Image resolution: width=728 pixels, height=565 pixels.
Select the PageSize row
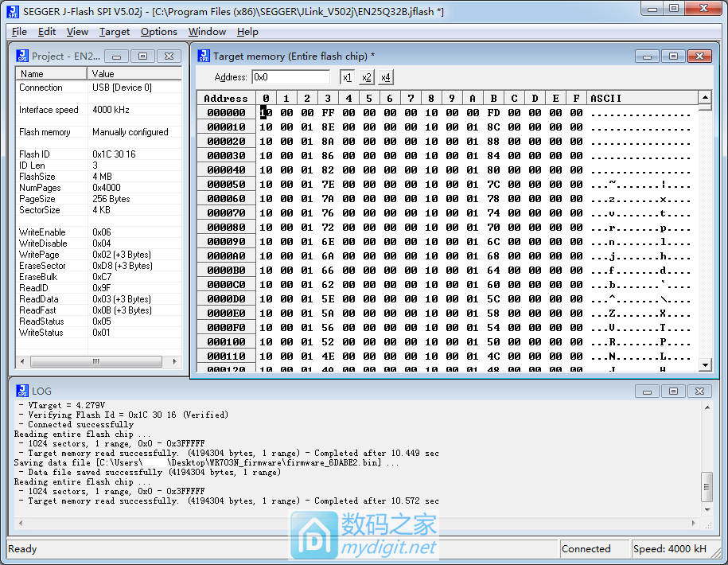tap(99, 199)
